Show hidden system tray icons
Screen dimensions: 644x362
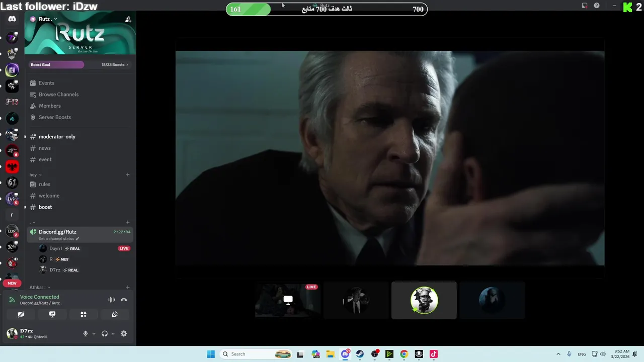[558, 354]
